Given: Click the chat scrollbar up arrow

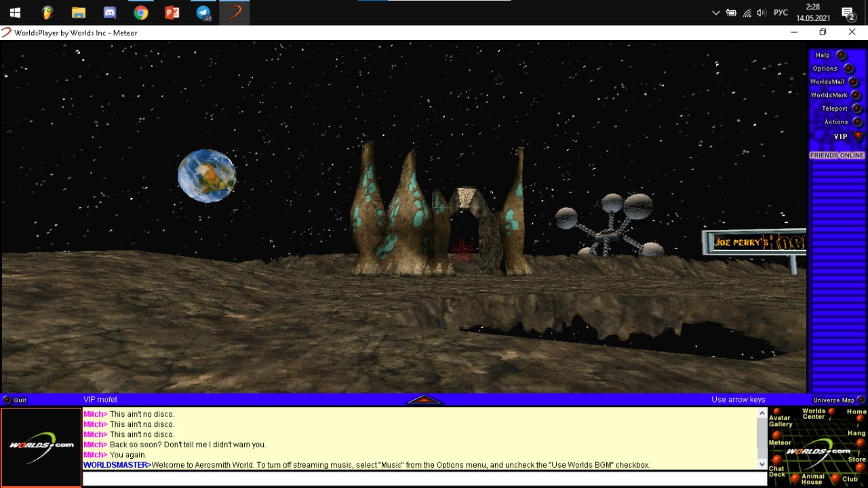Looking at the screenshot, I should [x=762, y=413].
